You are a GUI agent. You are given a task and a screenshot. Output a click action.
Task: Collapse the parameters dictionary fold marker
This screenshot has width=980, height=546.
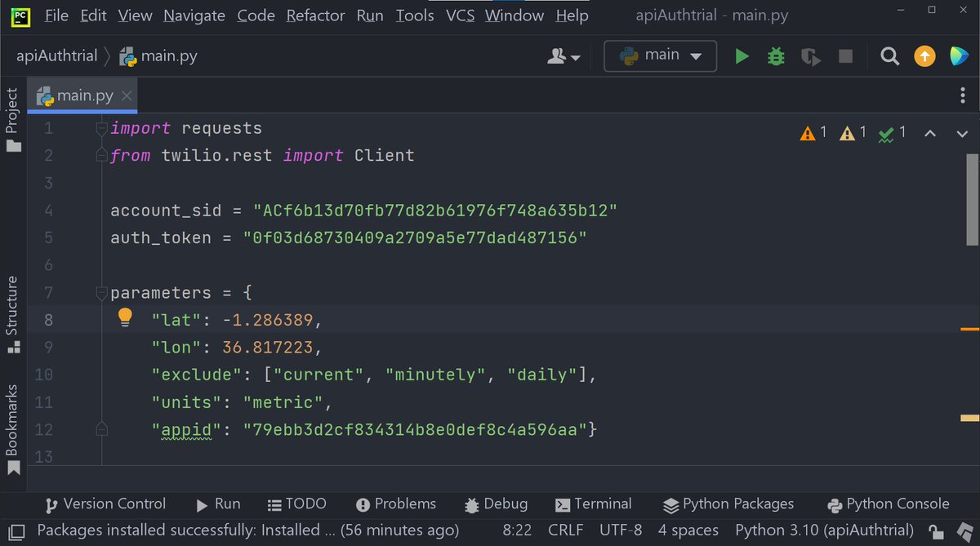[101, 292]
